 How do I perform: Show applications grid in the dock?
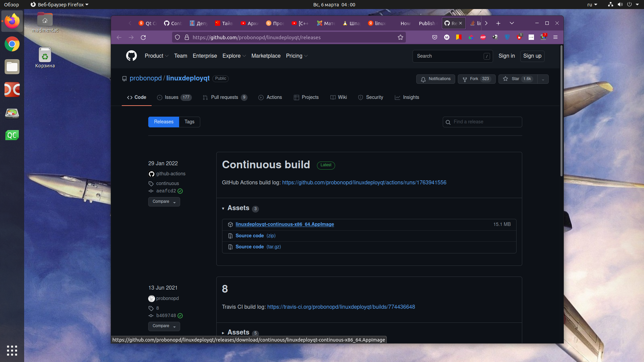point(12,350)
